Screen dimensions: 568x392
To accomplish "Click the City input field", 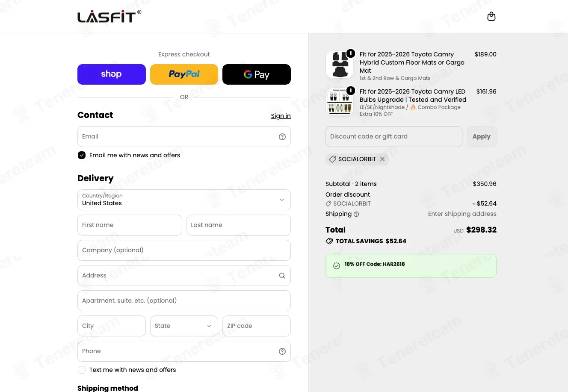I will (112, 326).
